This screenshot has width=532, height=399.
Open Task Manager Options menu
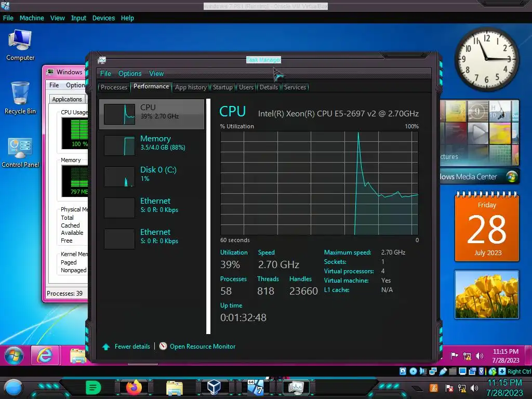[129, 73]
